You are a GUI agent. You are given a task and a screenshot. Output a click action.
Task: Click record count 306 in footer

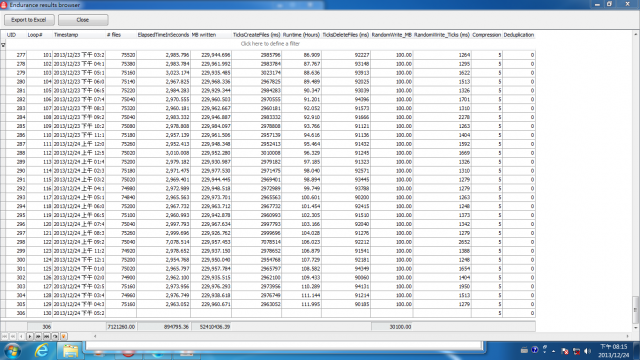point(40,327)
